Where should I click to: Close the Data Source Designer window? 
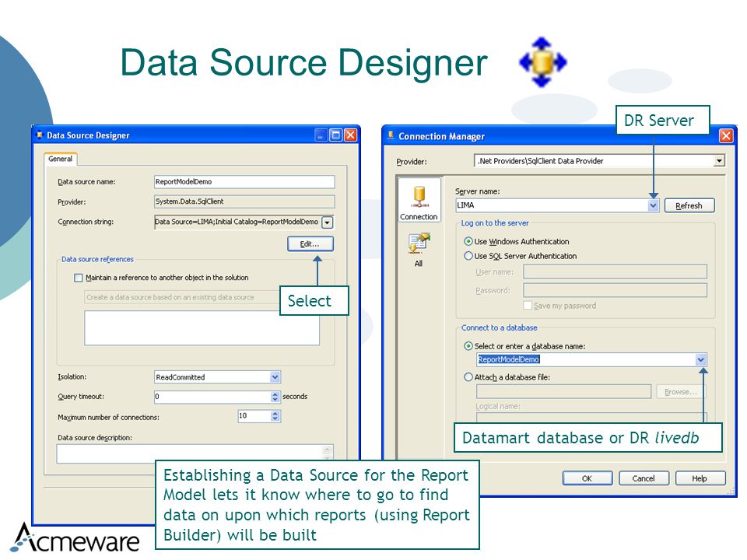click(351, 135)
